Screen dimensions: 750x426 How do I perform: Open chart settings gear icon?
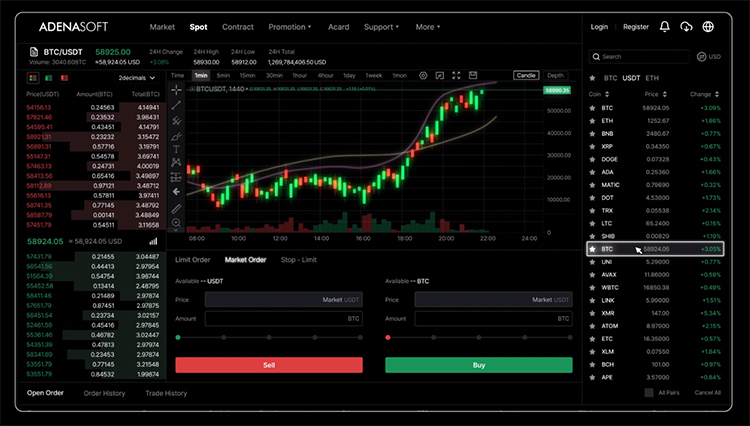pyautogui.click(x=423, y=75)
